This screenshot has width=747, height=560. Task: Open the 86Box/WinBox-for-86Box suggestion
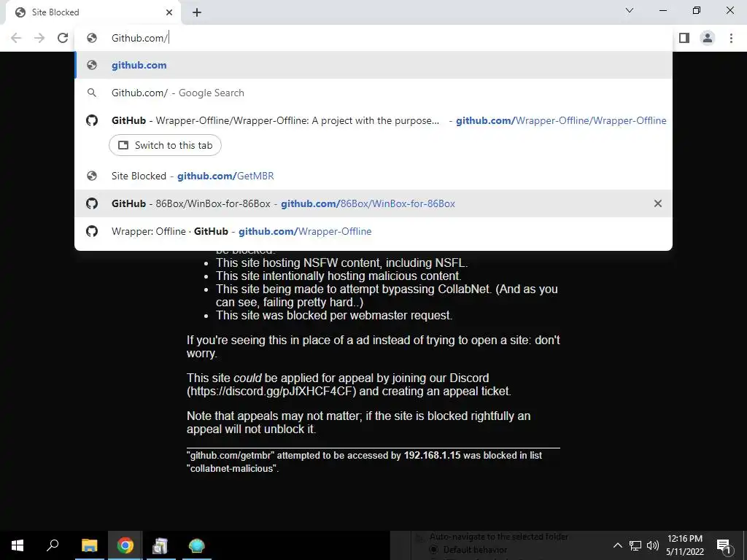click(x=373, y=204)
